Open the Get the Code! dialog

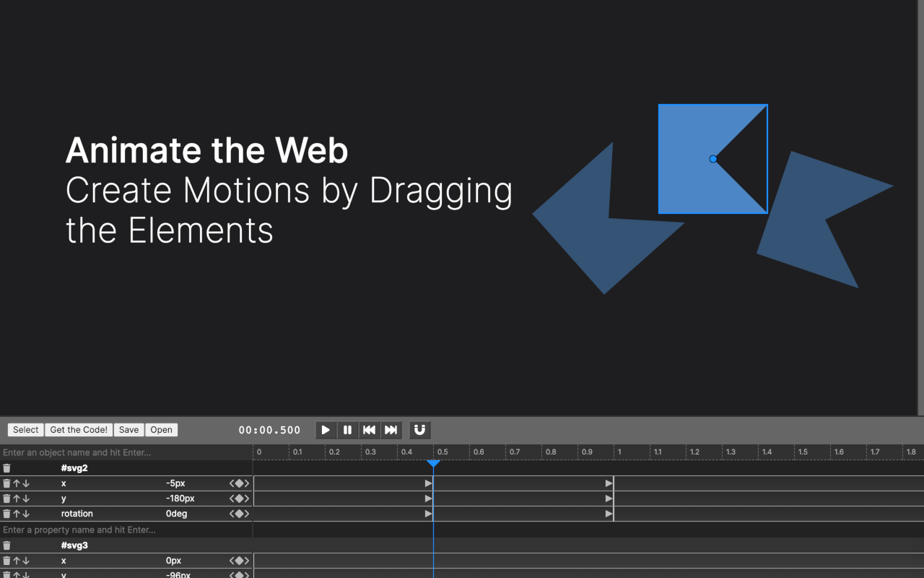coord(79,430)
